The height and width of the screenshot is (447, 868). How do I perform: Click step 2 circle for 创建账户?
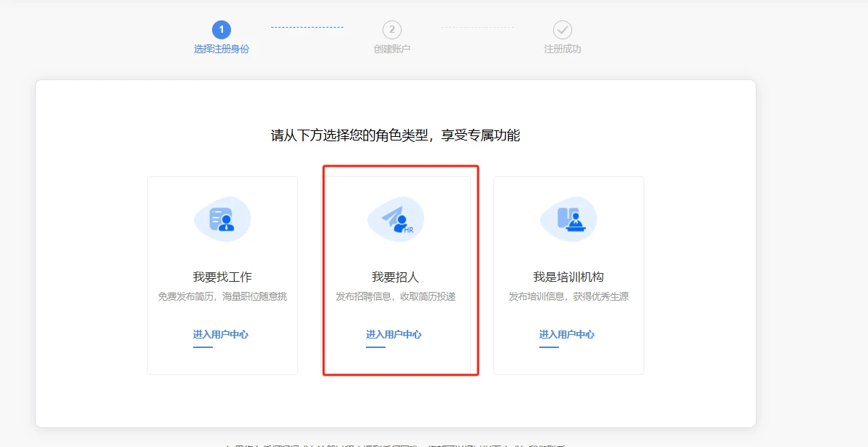392,29
